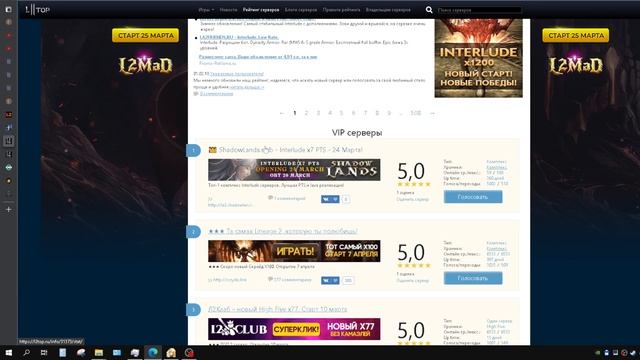Viewport: 640px width, 360px height.
Task: Select the Рейтинг серверов menu item
Action: [x=261, y=10]
